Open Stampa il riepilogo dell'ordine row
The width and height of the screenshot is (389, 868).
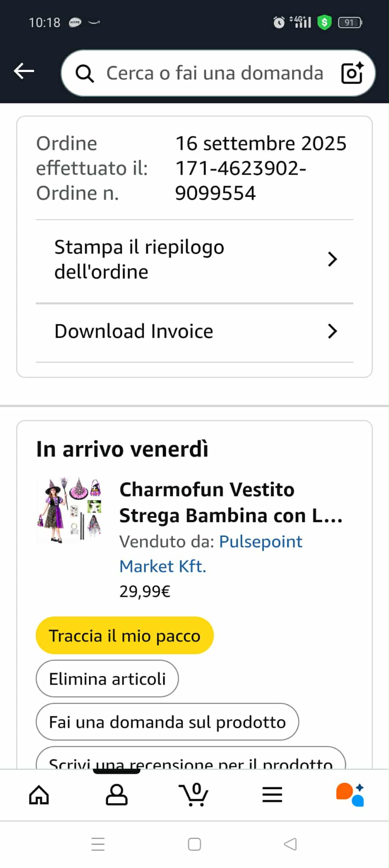139,259
